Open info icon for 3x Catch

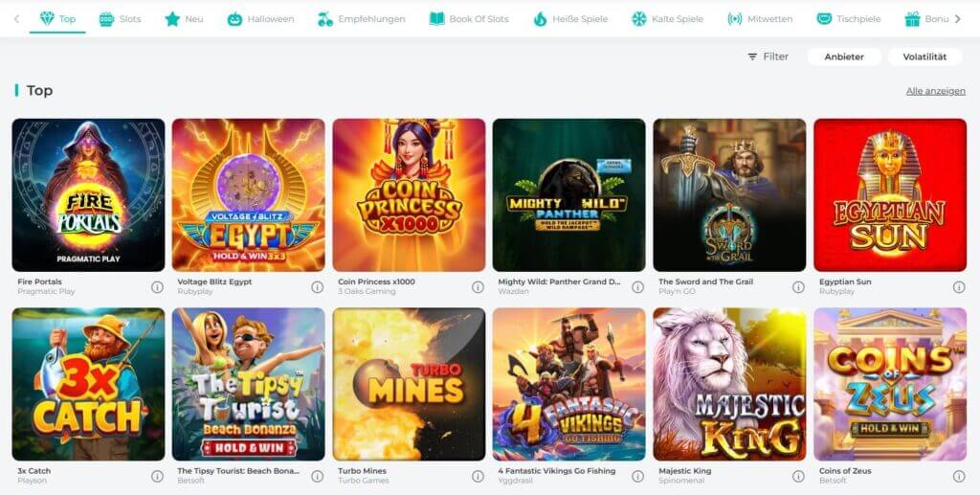(157, 476)
